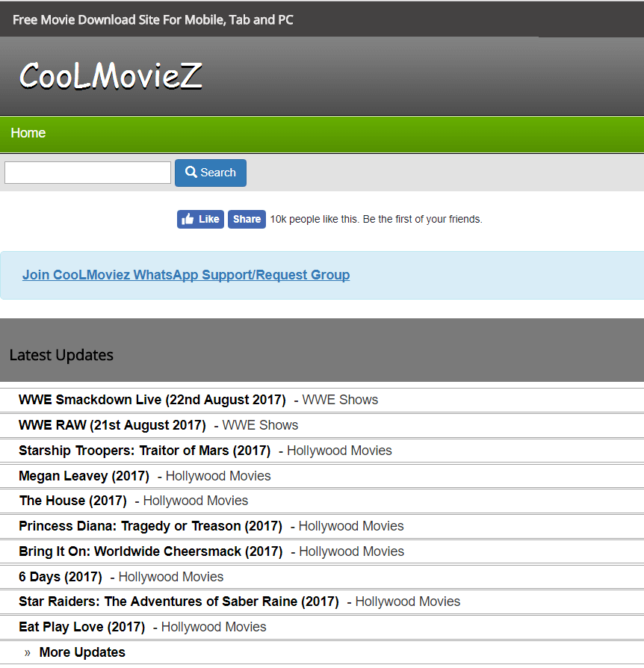Screen dimensions: 644x668
Task: Expand the More Updates link
Action: (x=82, y=652)
